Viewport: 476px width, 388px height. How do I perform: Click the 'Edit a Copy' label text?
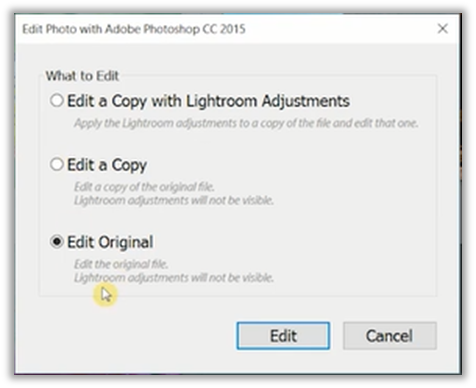coord(107,165)
